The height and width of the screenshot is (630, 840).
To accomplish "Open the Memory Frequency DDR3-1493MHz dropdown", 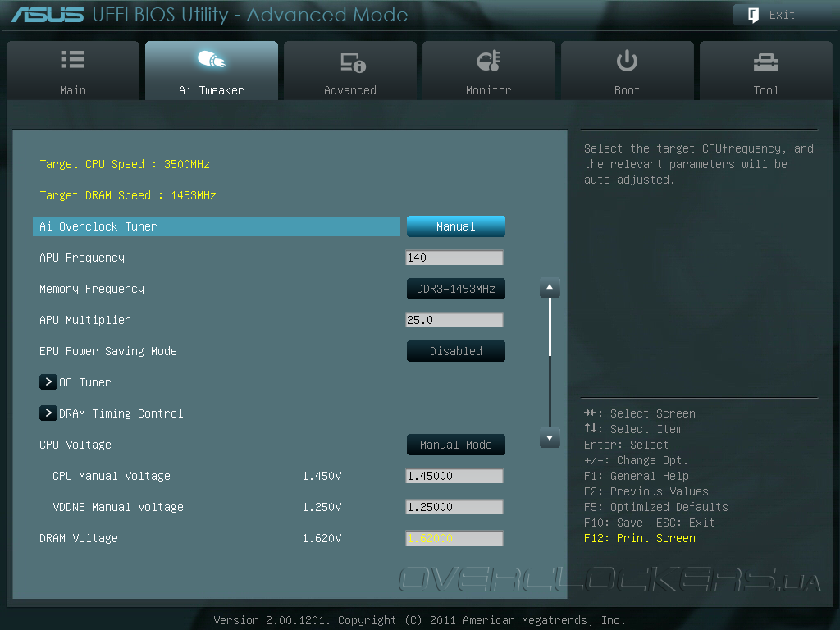I will tap(456, 289).
